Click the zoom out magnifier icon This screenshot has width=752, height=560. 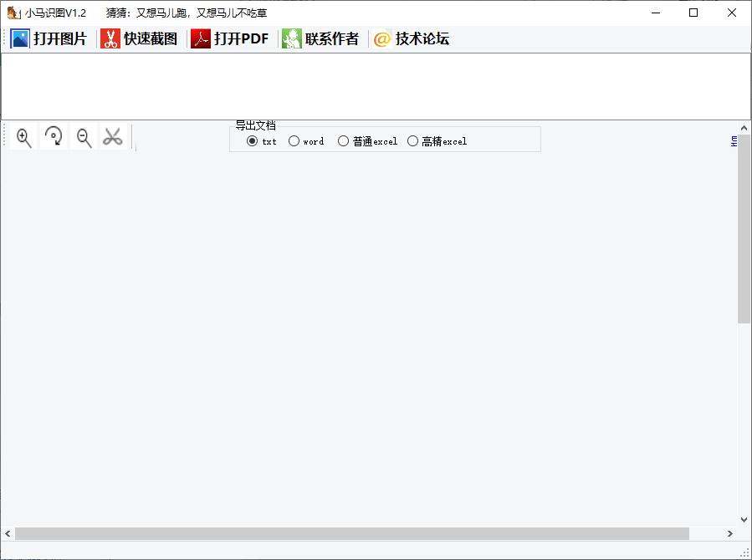pyautogui.click(x=84, y=137)
